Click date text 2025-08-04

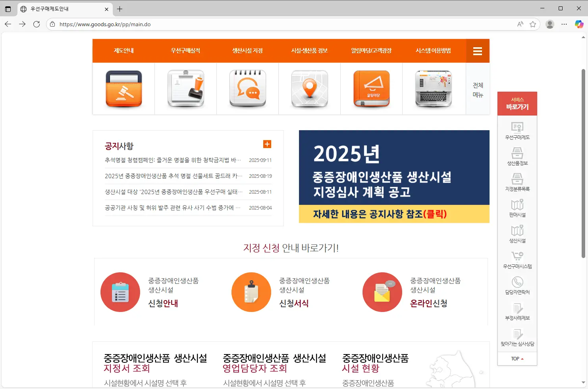[260, 208]
